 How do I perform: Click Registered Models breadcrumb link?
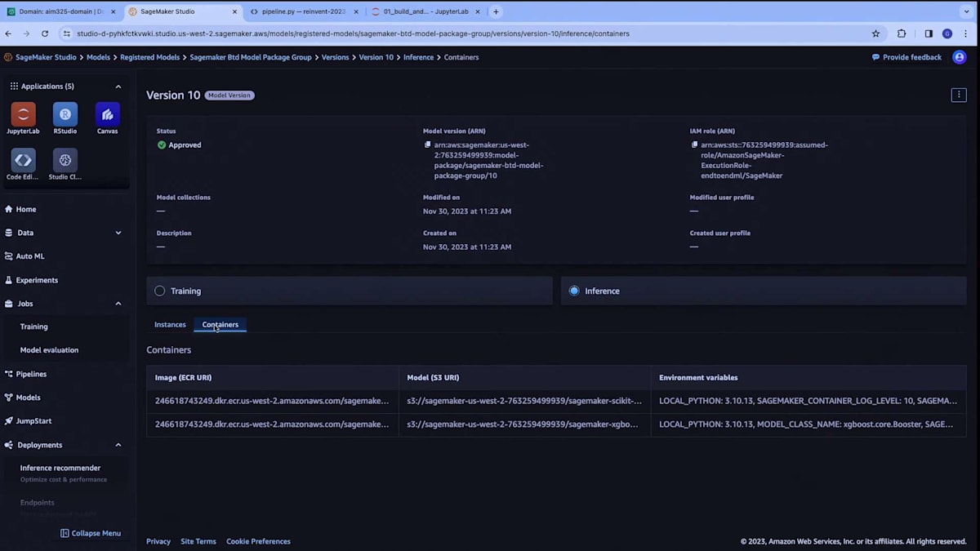[150, 57]
